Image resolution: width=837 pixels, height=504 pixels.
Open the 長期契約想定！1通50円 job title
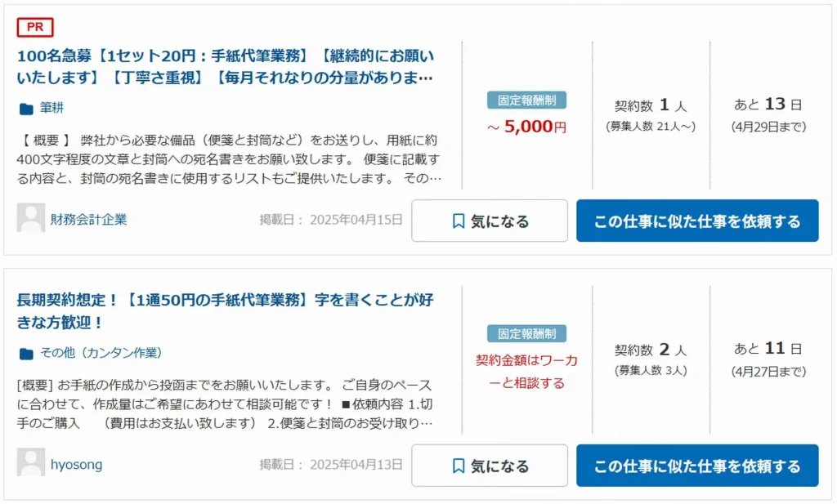coord(226,311)
